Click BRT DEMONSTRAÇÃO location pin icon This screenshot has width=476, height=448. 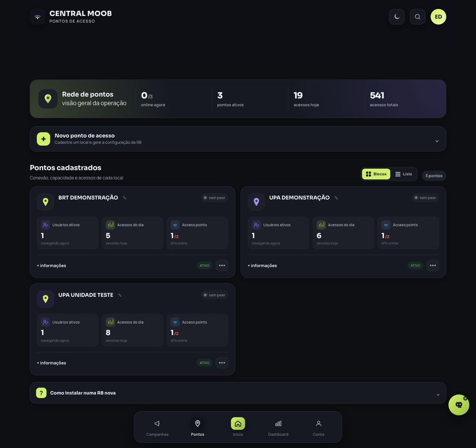pyautogui.click(x=45, y=202)
